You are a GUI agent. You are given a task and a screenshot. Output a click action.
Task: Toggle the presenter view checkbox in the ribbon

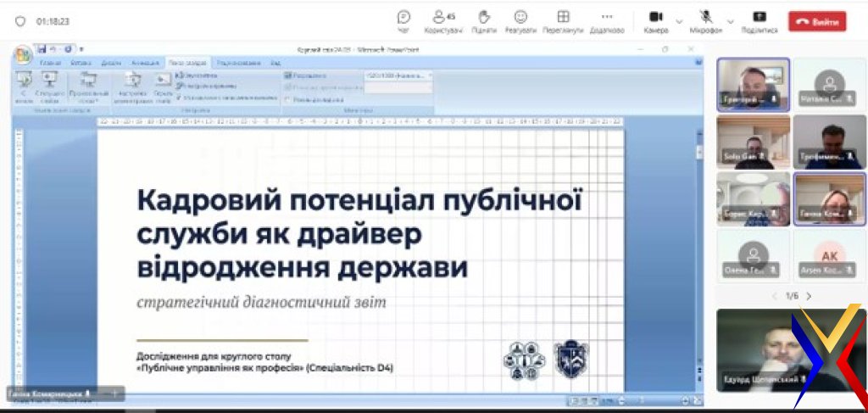point(287,98)
